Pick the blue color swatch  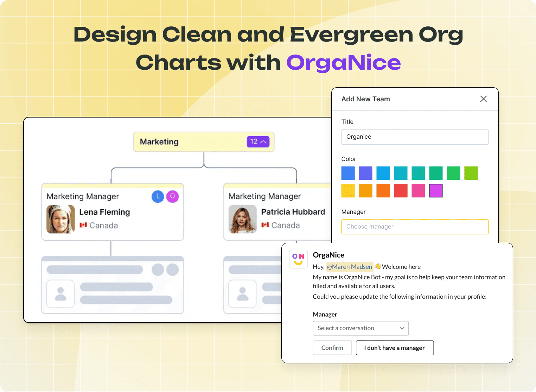[x=348, y=173]
